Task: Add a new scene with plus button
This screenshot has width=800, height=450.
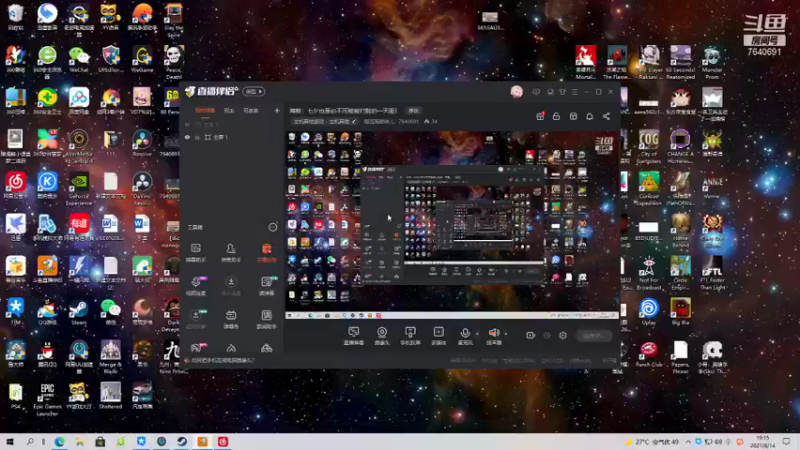Action: tap(277, 111)
